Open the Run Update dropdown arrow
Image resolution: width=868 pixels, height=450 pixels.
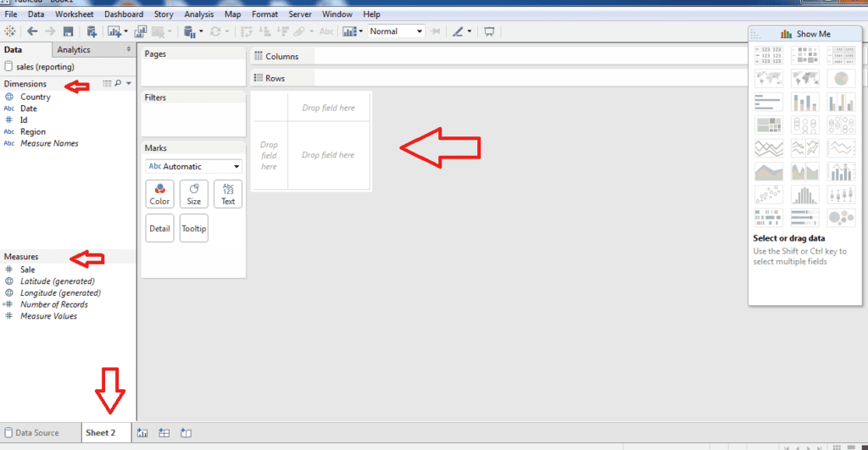pos(226,31)
